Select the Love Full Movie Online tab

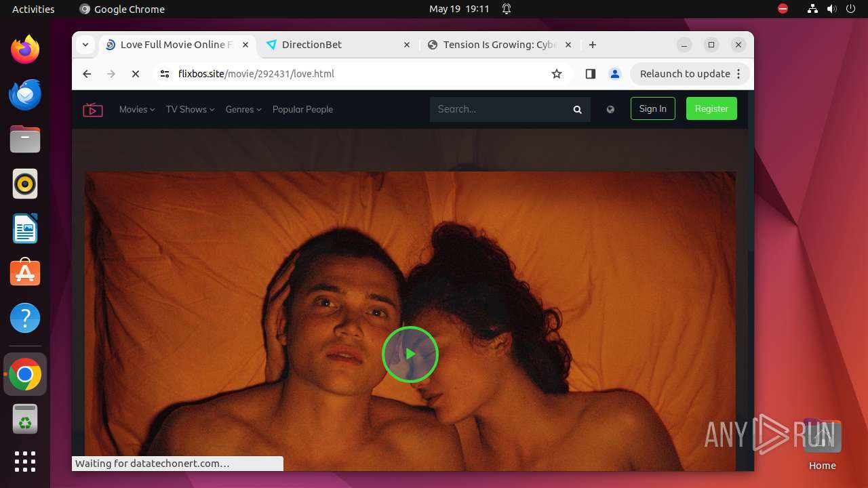176,45
